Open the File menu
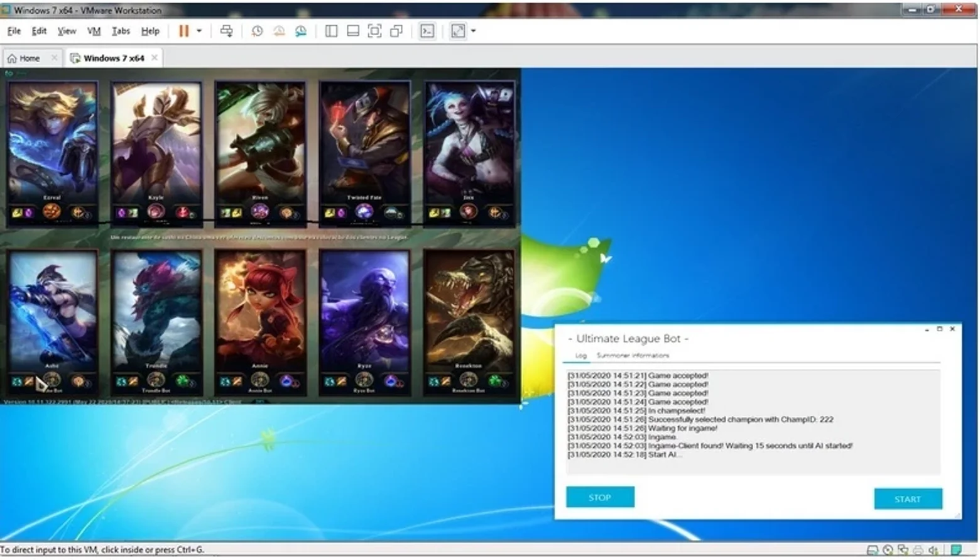Screen dimensions: 980x560 14,31
